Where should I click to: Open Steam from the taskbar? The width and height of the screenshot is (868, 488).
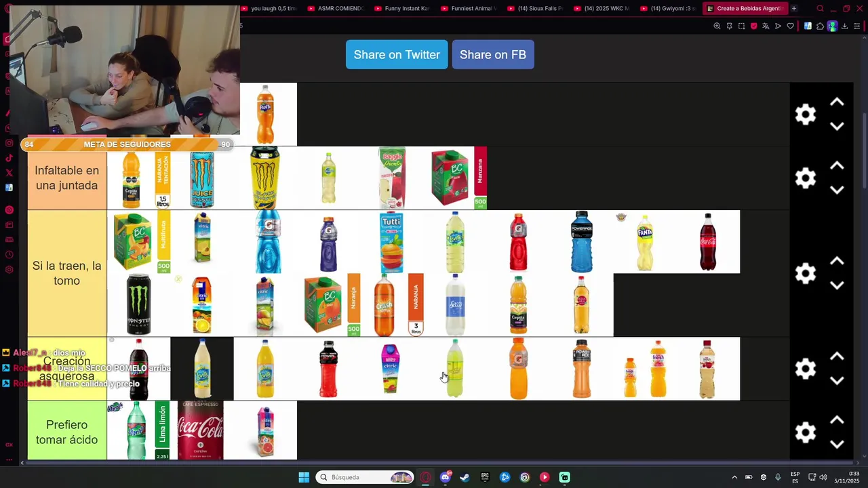tap(465, 477)
